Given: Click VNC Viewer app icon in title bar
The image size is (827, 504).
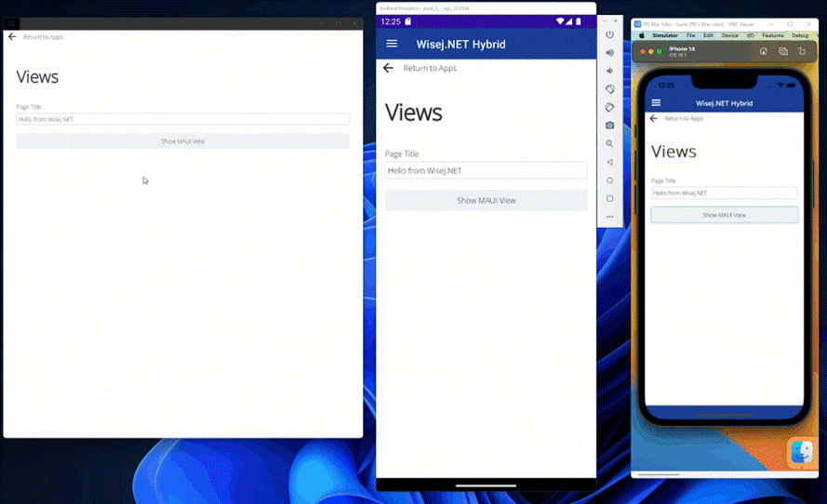Looking at the screenshot, I should click(x=637, y=24).
